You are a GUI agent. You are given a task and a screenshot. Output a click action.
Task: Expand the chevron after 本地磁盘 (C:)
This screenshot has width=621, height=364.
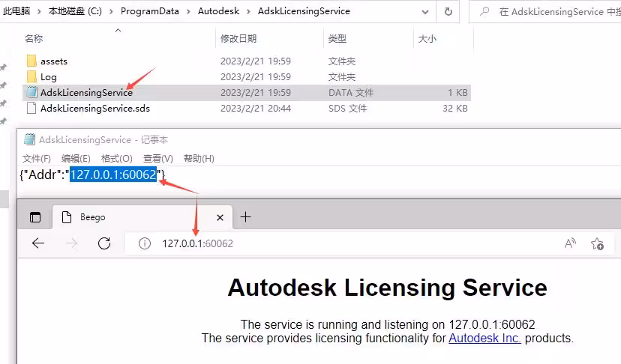111,11
